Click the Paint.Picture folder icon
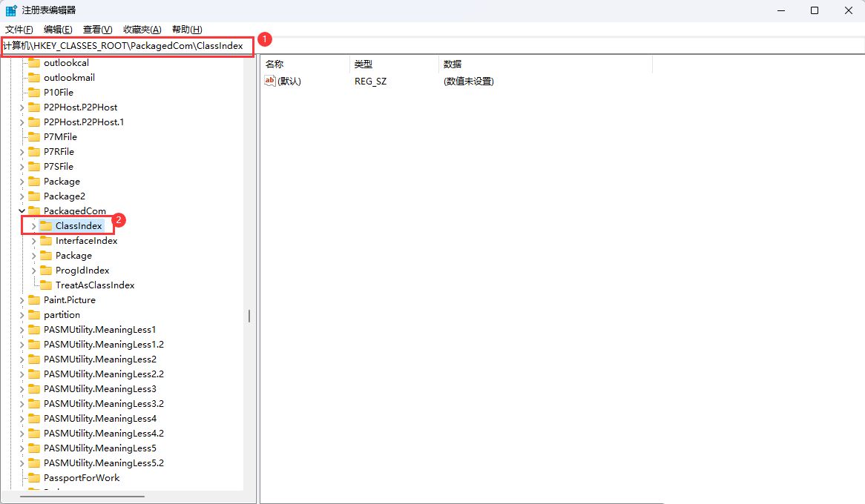The height and width of the screenshot is (504, 865). 34,299
